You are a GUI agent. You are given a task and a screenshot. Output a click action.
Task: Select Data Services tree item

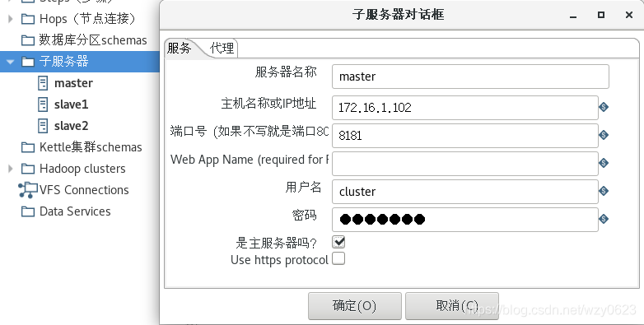point(75,211)
